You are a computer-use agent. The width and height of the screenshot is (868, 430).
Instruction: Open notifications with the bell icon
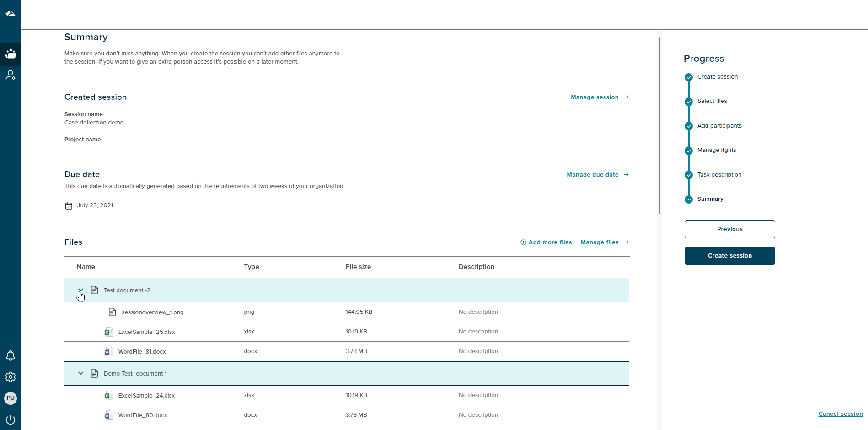pyautogui.click(x=11, y=356)
